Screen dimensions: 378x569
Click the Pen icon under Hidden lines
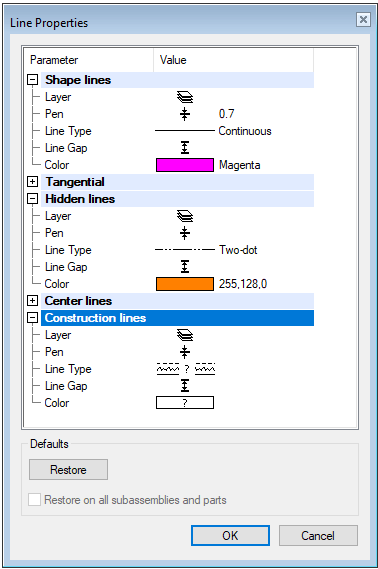click(185, 233)
